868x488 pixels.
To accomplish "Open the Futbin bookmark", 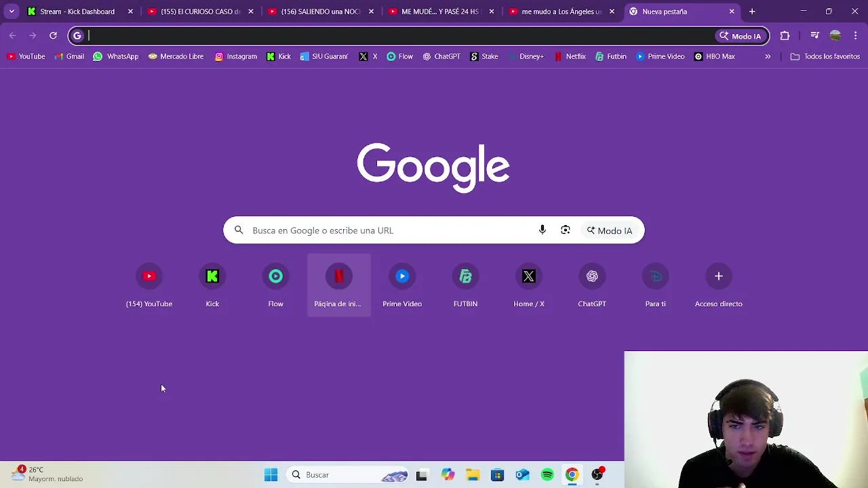I will click(610, 56).
